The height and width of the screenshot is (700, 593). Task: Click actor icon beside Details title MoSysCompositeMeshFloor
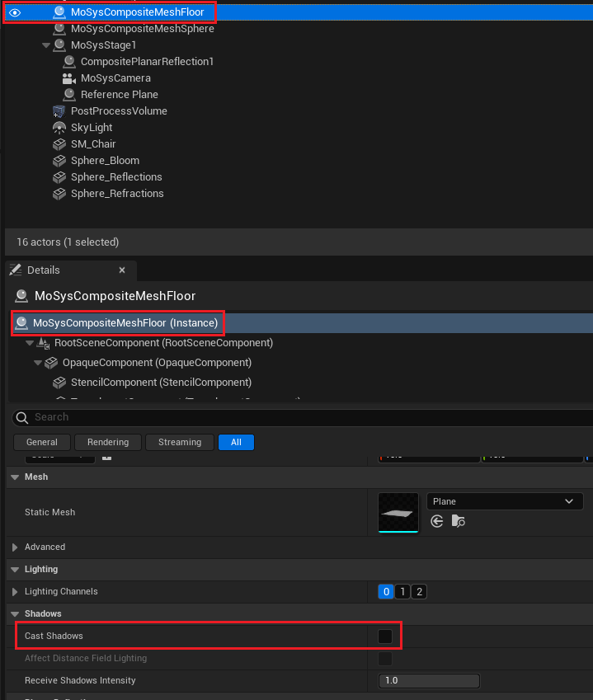click(x=21, y=296)
